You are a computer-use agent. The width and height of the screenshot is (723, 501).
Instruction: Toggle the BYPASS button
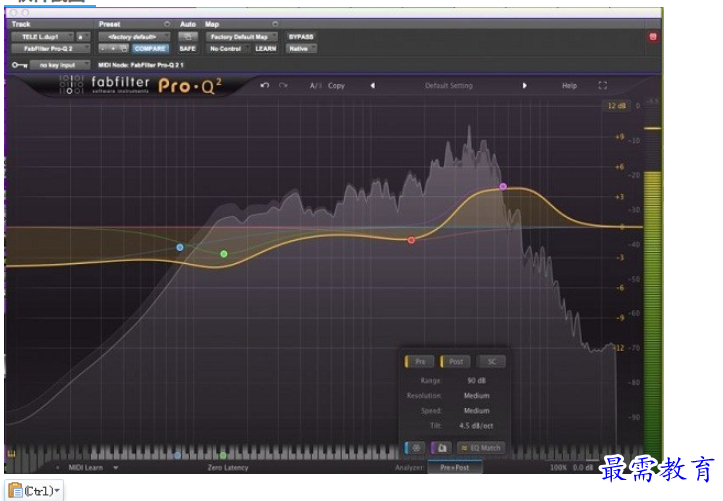[x=301, y=36]
